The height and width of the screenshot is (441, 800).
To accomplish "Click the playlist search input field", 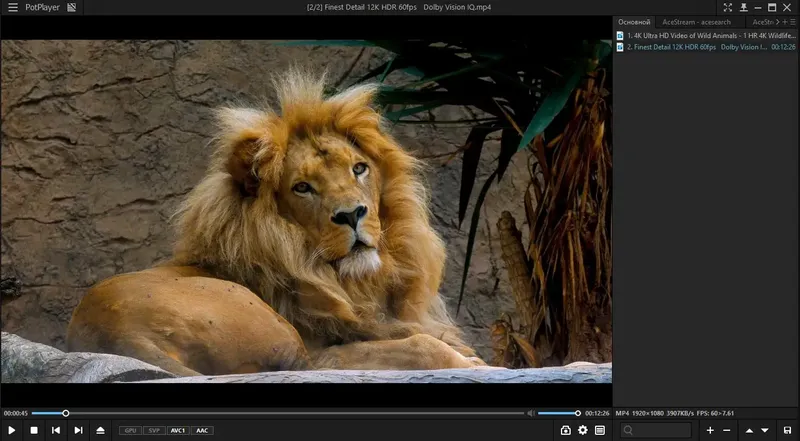I will pyautogui.click(x=656, y=430).
